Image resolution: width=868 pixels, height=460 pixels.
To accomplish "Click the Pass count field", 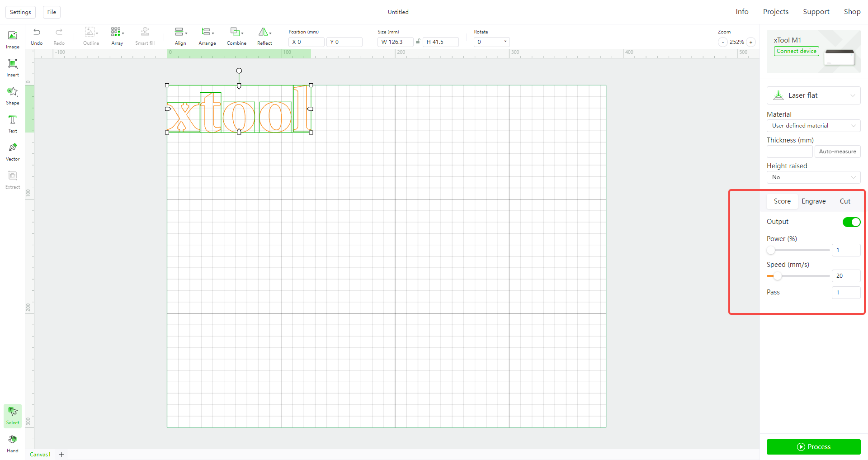I will [846, 293].
